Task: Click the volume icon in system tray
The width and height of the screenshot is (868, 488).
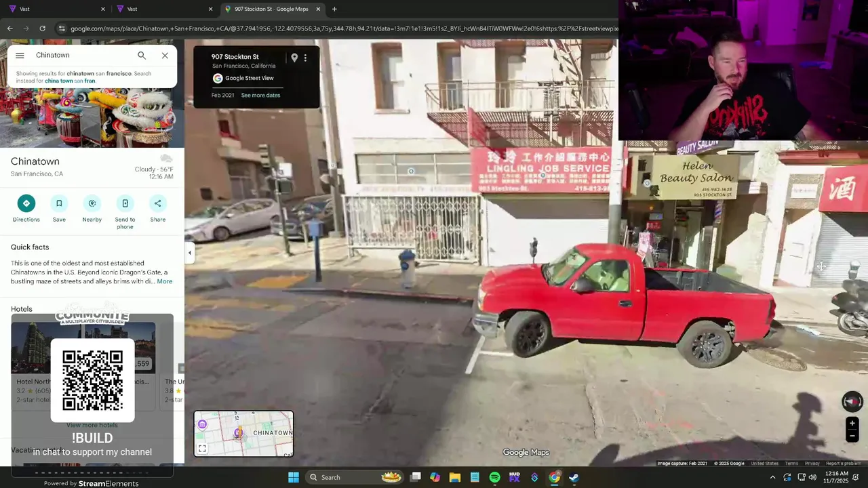Action: pos(812,477)
